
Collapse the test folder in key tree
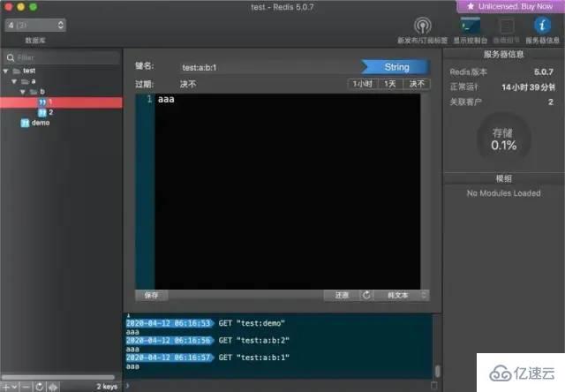point(6,71)
